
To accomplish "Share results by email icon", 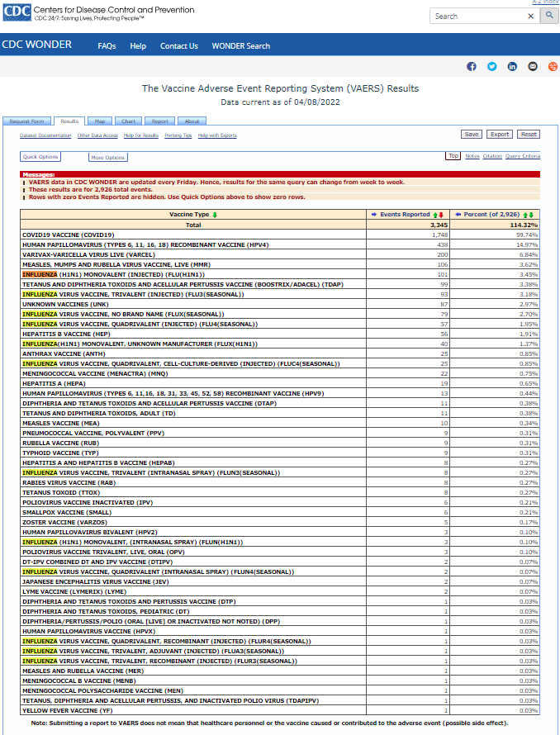I will (x=533, y=67).
